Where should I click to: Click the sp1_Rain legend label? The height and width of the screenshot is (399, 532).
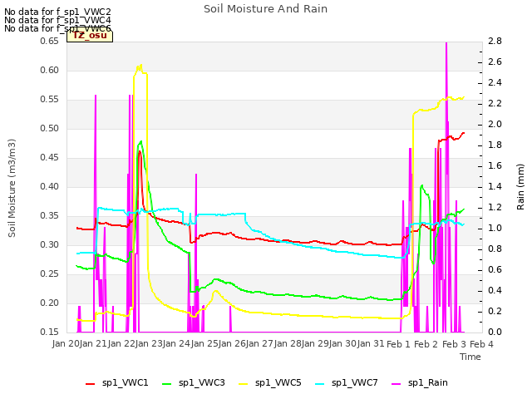428,382
